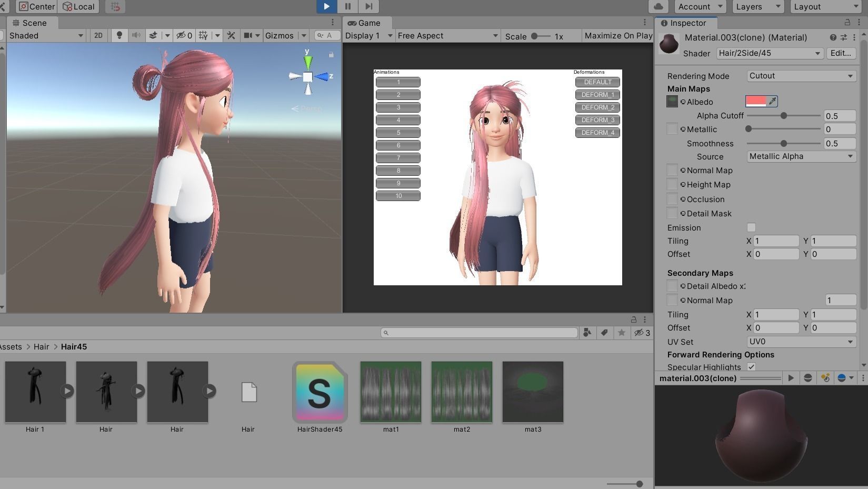Click the preview sphere shape icon

point(807,378)
